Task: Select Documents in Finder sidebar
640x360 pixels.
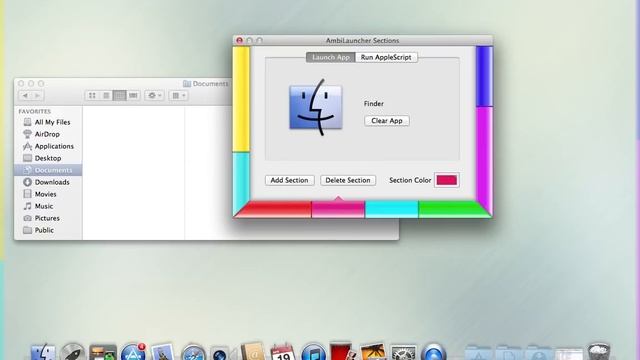Action: tap(48, 170)
